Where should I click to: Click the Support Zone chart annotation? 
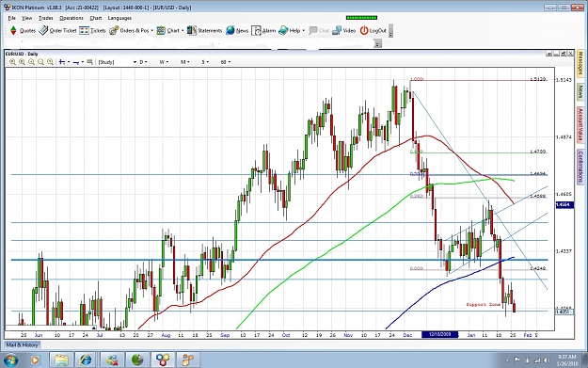coord(484,305)
